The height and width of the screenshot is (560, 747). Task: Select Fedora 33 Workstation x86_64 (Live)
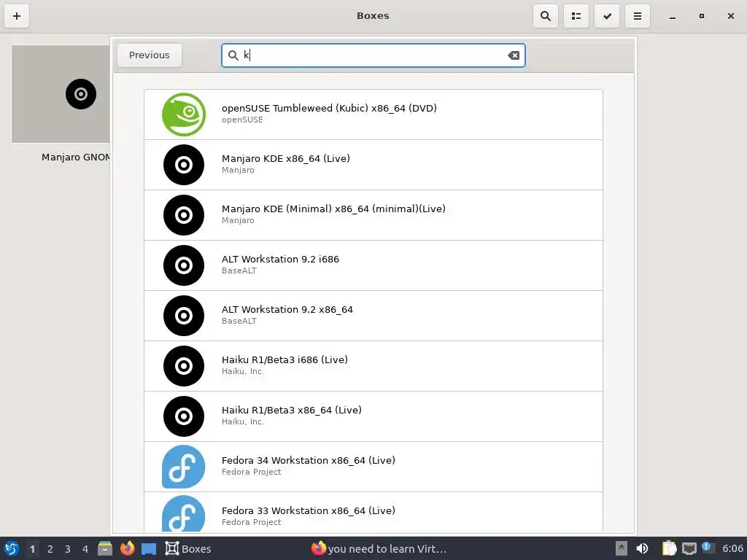(x=373, y=512)
